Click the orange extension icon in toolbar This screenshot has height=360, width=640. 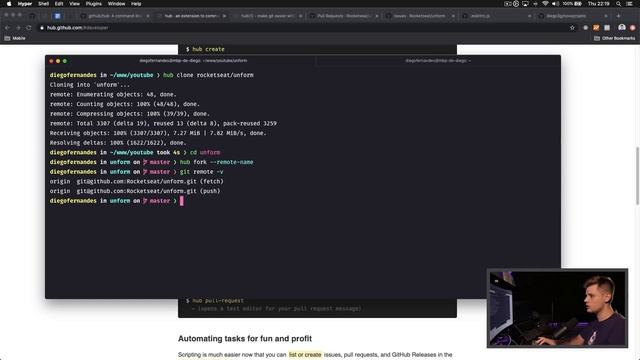[x=596, y=28]
